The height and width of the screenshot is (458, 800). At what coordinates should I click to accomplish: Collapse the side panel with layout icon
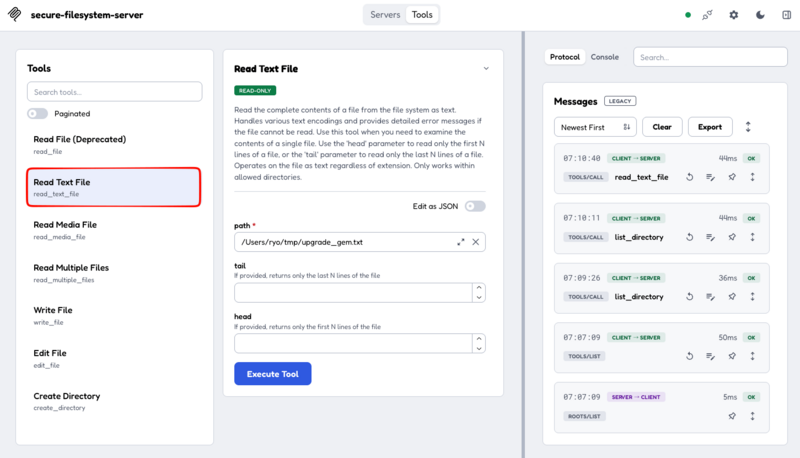pyautogui.click(x=786, y=15)
